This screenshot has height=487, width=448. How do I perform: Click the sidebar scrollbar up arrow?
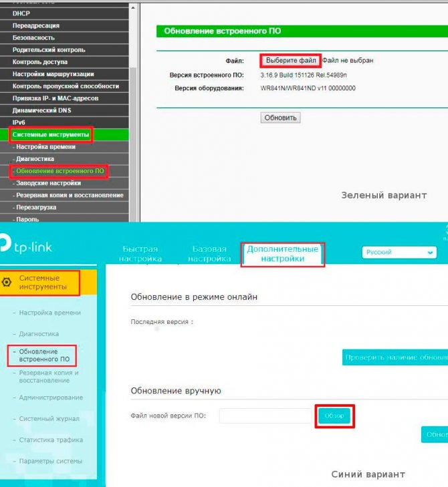[133, 7]
